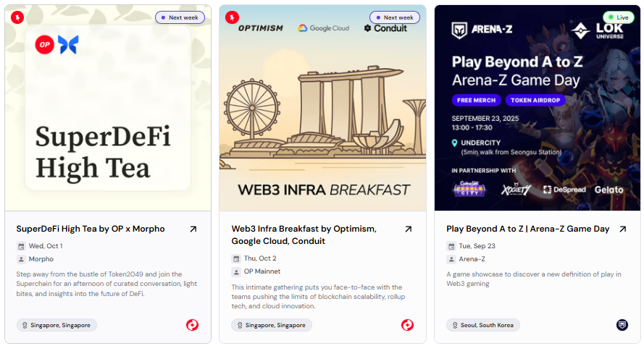Click the OP Mainnet host name
Image resolution: width=644 pixels, height=346 pixels.
coord(262,271)
